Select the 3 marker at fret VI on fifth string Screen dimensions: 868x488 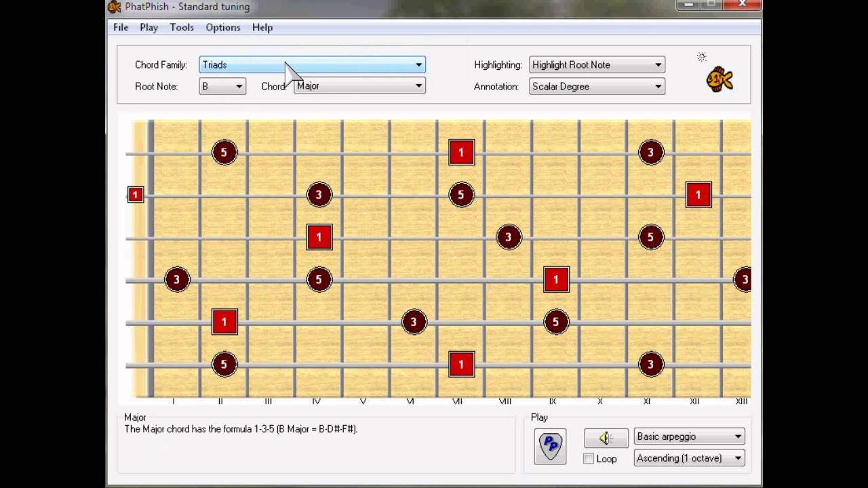(414, 322)
